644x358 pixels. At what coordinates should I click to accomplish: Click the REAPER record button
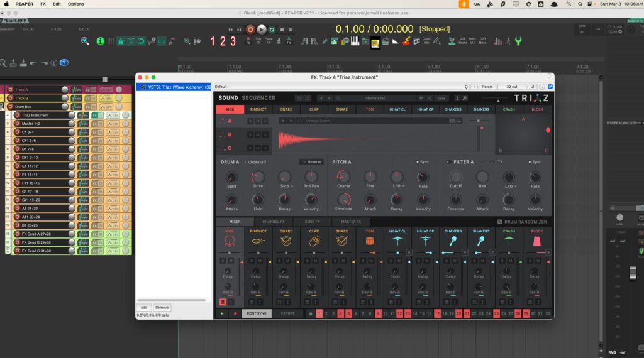pyautogui.click(x=250, y=30)
